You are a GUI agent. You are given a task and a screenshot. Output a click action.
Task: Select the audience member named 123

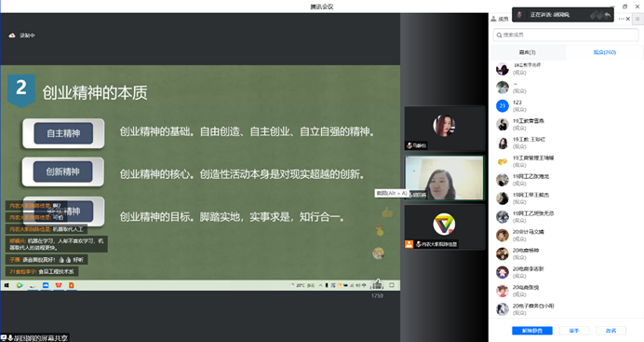566,105
